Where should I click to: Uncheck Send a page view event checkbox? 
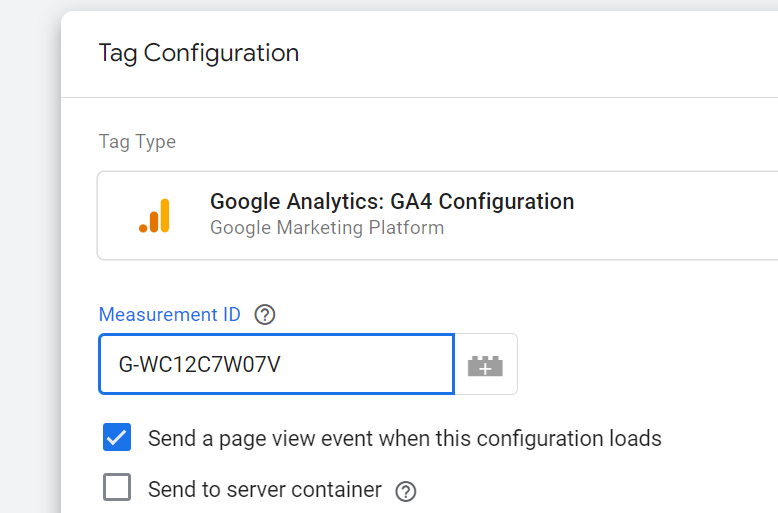coord(117,437)
